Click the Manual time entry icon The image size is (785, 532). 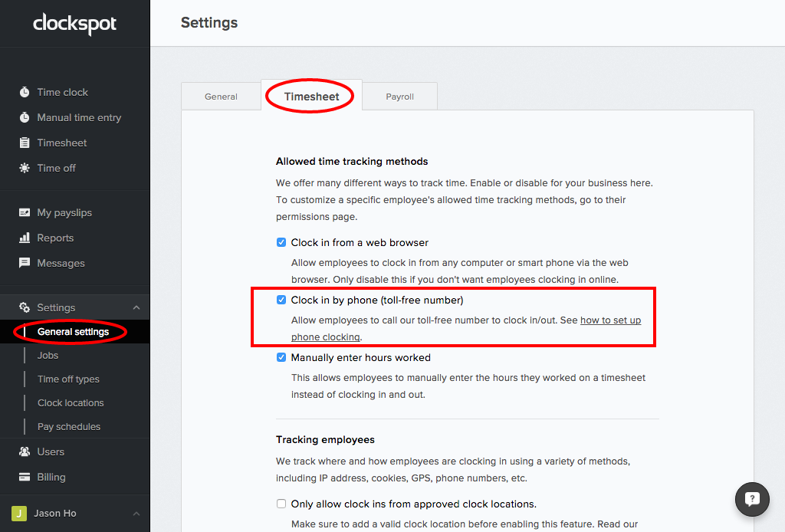pyautogui.click(x=25, y=117)
